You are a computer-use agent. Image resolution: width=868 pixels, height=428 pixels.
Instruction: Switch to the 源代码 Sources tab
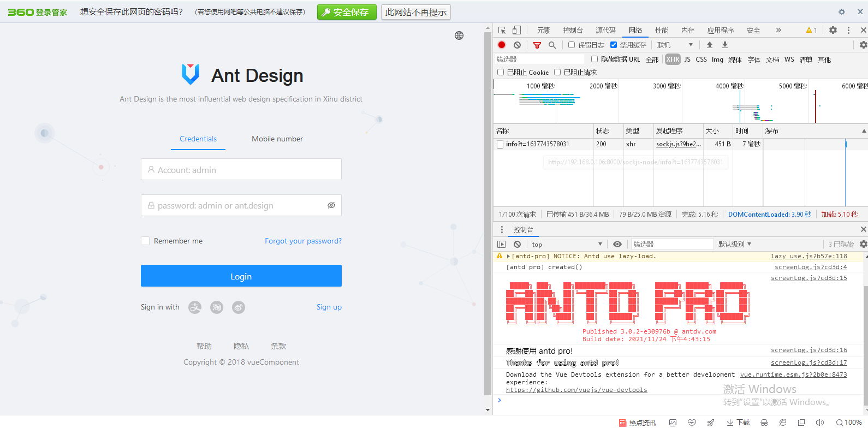[605, 31]
